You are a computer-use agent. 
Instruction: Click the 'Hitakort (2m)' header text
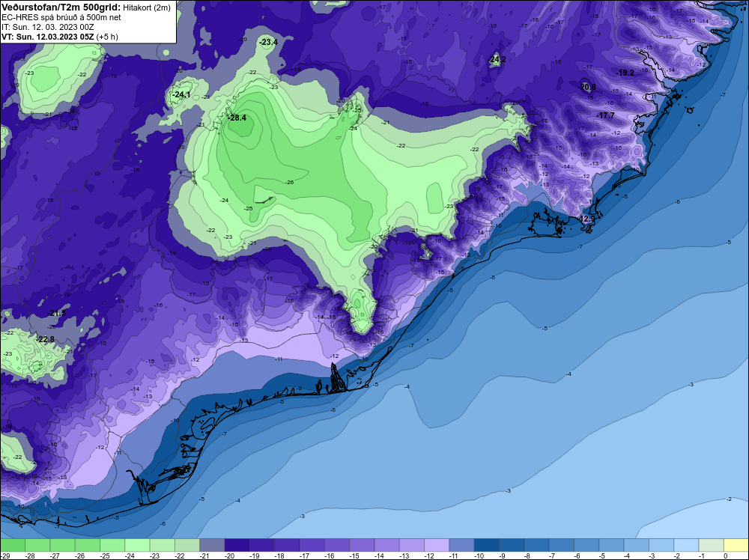[147, 7]
